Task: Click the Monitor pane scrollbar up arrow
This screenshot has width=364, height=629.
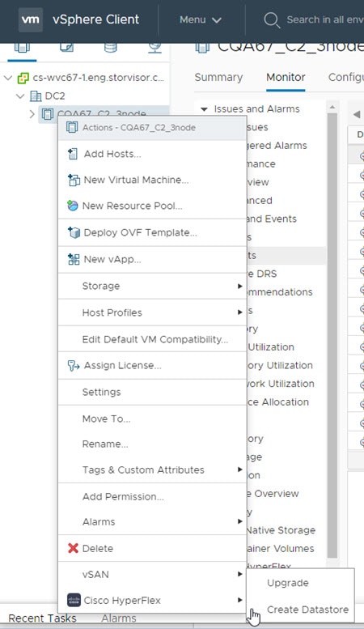Action: pyautogui.click(x=332, y=107)
